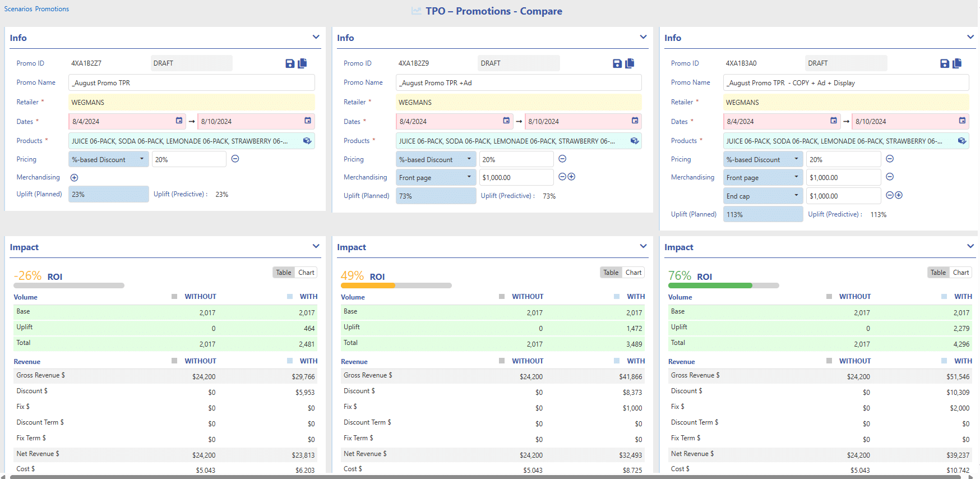Image resolution: width=980 pixels, height=479 pixels.
Task: Show Chart view in third Impact panel
Action: click(x=960, y=273)
